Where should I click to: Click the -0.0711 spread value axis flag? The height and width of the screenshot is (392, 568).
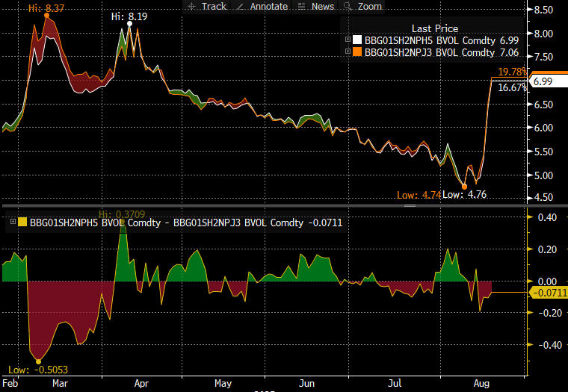click(x=549, y=292)
